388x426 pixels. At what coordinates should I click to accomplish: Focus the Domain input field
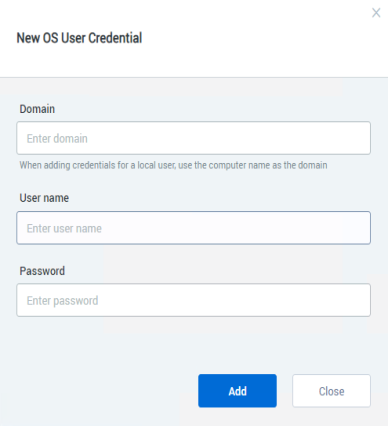193,138
